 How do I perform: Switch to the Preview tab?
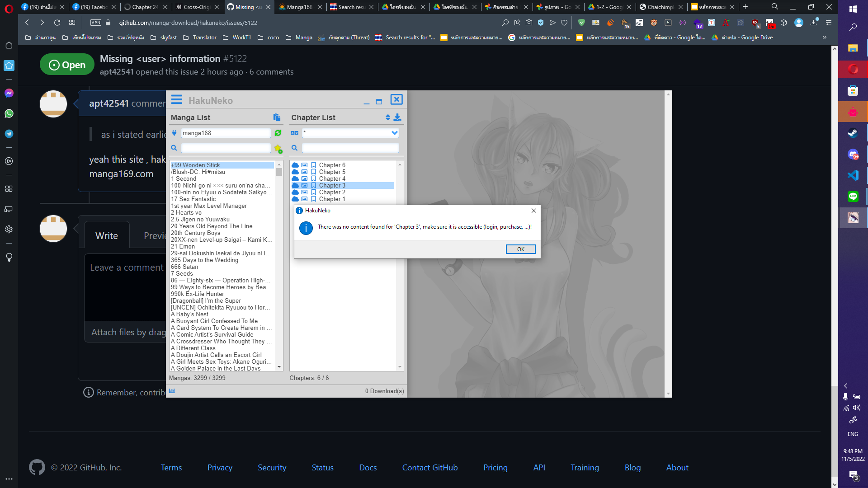pyautogui.click(x=155, y=235)
